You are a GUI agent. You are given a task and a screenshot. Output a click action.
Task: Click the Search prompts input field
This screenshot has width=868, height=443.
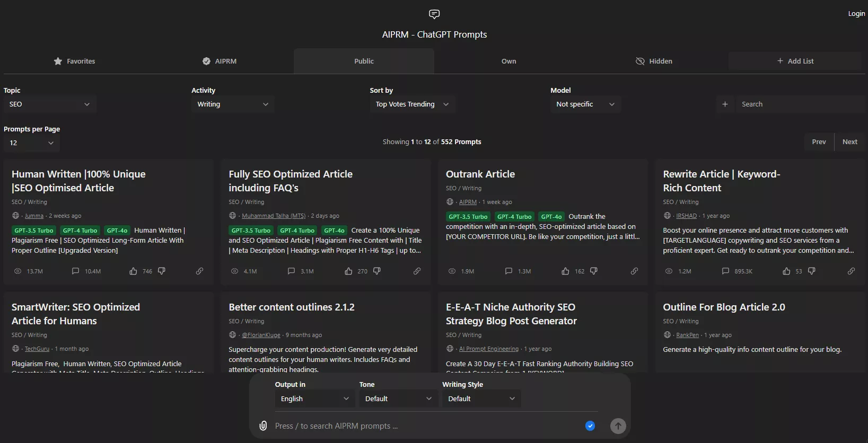[x=800, y=104]
